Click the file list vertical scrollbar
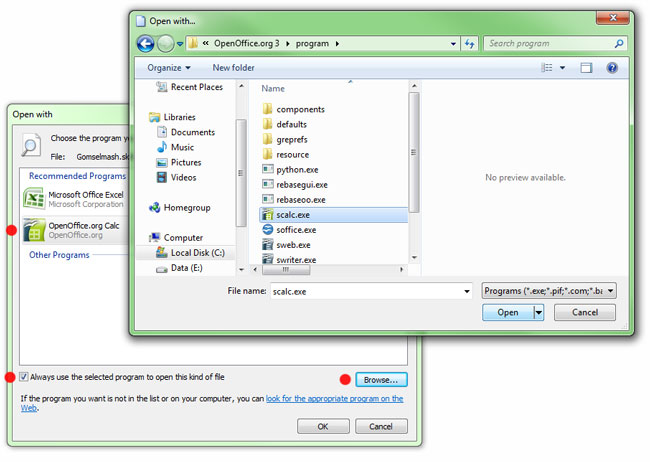This screenshot has height=462, width=650. tap(414, 152)
